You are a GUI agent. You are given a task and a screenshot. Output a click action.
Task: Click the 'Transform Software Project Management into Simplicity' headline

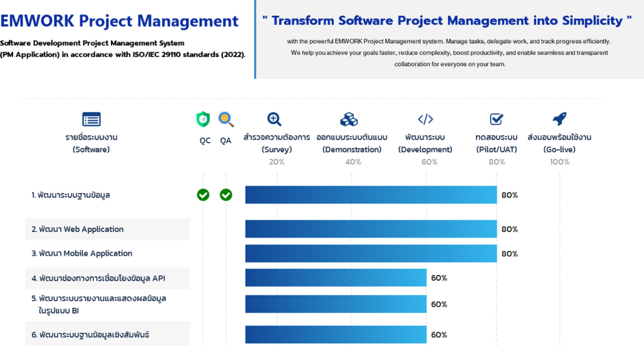pyautogui.click(x=447, y=20)
